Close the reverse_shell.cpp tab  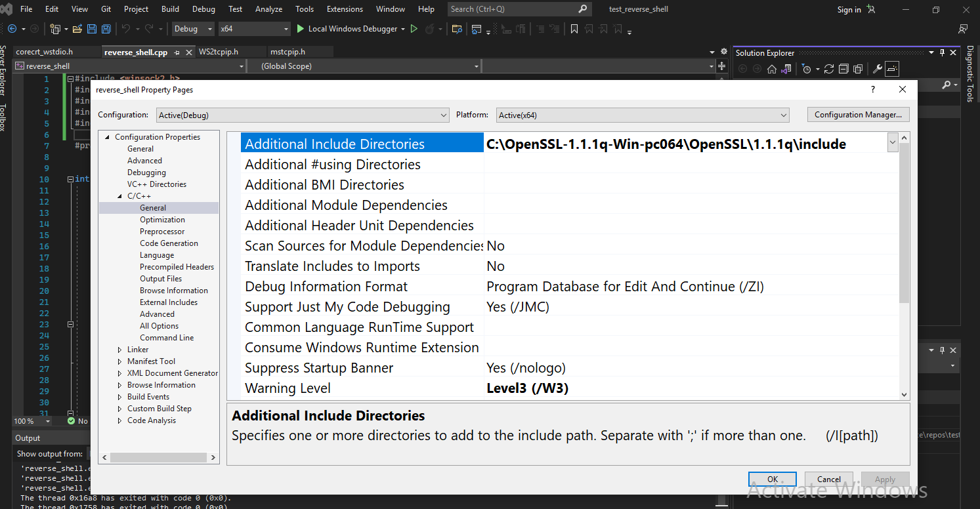[189, 52]
